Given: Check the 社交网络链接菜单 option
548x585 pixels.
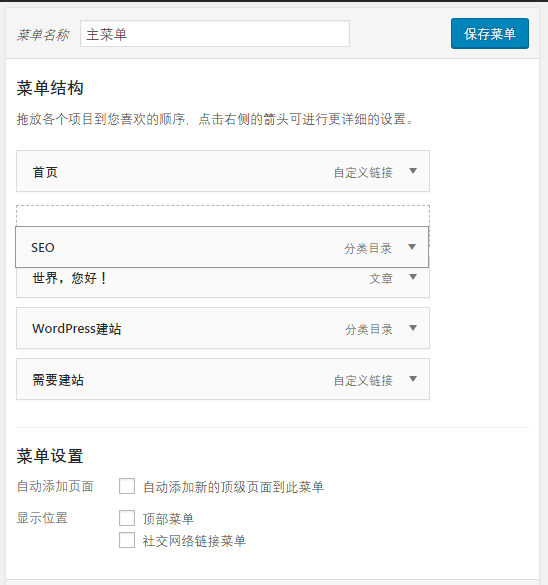Looking at the screenshot, I should tap(127, 540).
